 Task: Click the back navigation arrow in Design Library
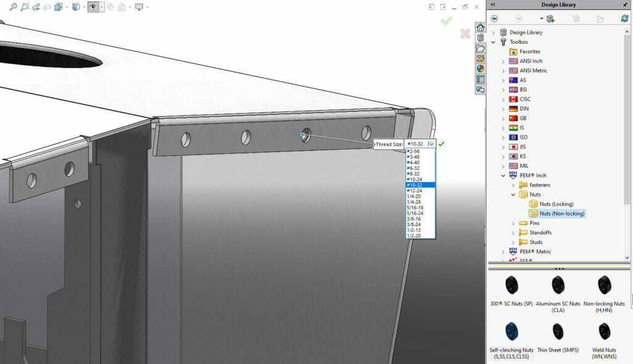click(x=494, y=19)
